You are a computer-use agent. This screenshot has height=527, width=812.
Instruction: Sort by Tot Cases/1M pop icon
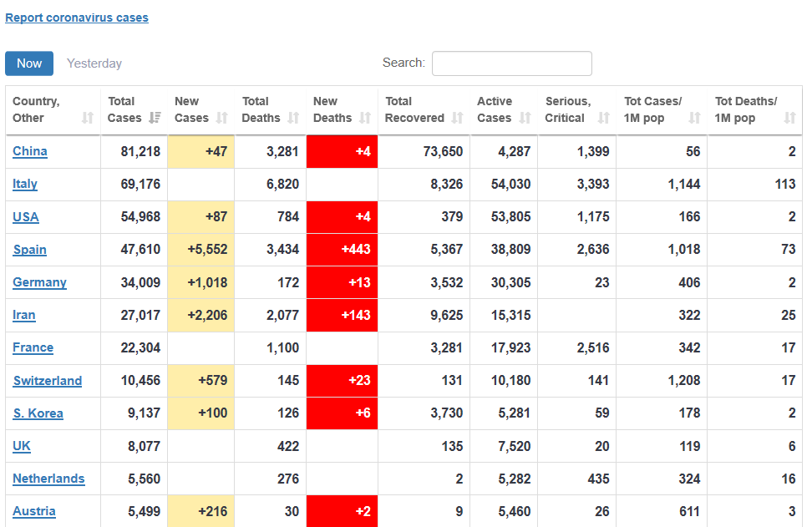[694, 118]
